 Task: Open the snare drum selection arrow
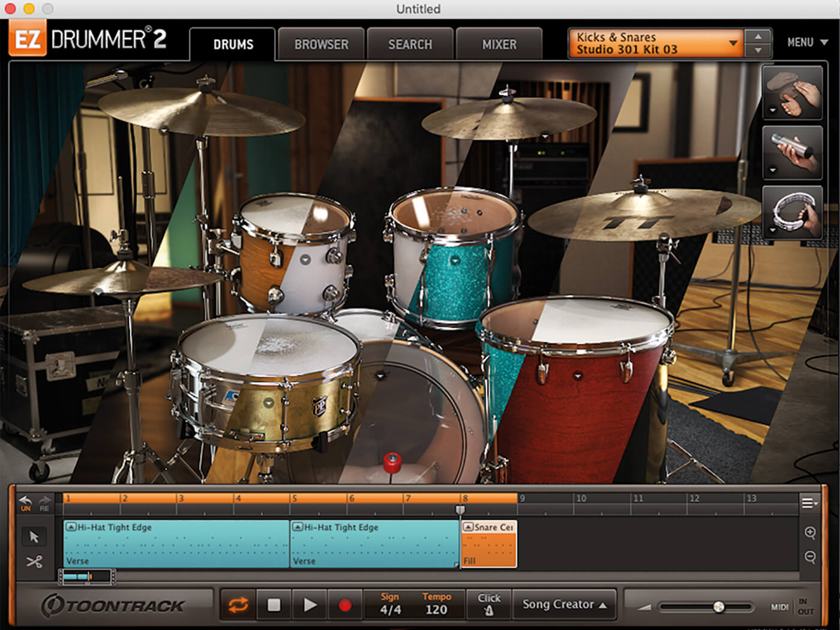tap(268, 403)
